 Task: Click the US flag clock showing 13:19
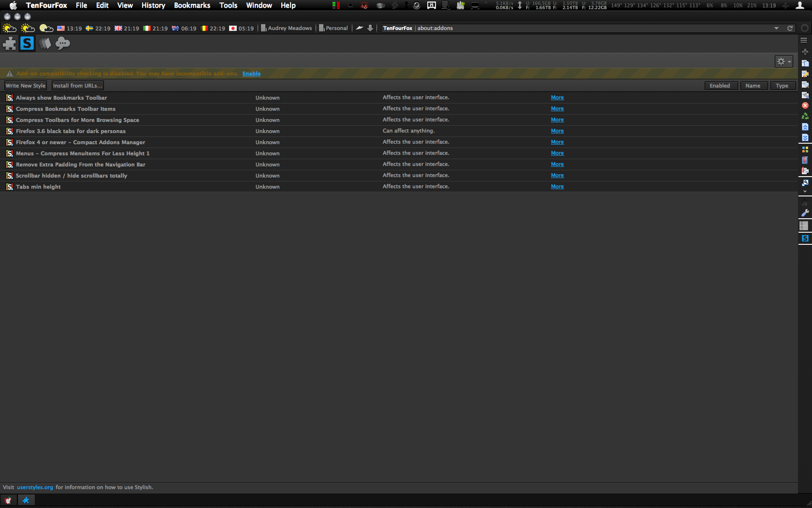click(70, 28)
